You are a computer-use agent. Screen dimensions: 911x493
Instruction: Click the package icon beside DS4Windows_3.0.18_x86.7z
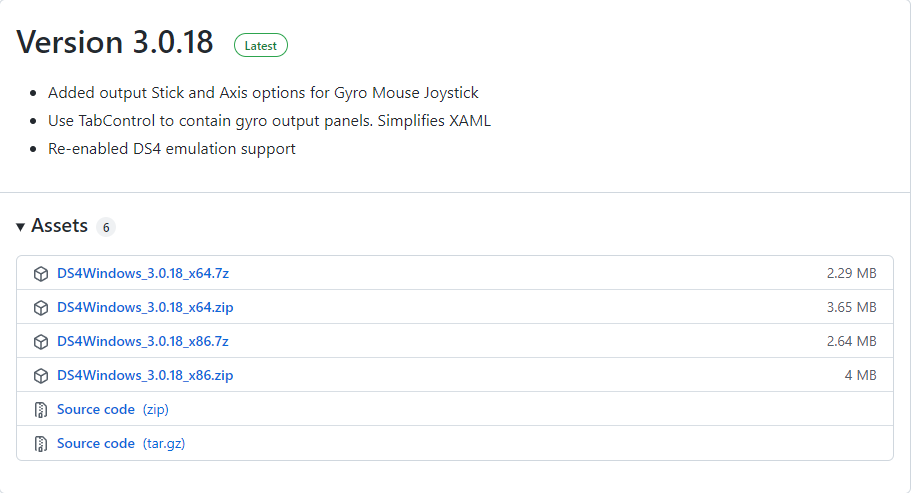(41, 342)
